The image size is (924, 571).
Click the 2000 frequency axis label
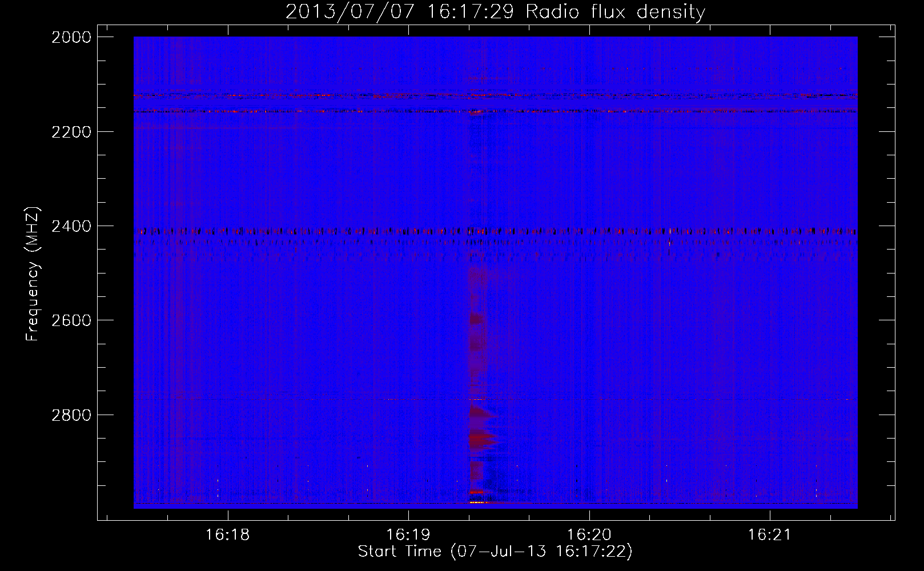click(71, 37)
